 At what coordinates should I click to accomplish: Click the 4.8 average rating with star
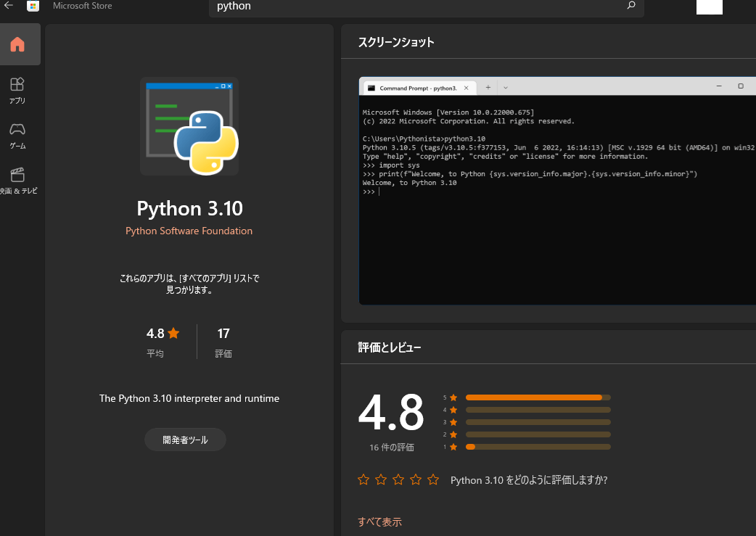(163, 333)
